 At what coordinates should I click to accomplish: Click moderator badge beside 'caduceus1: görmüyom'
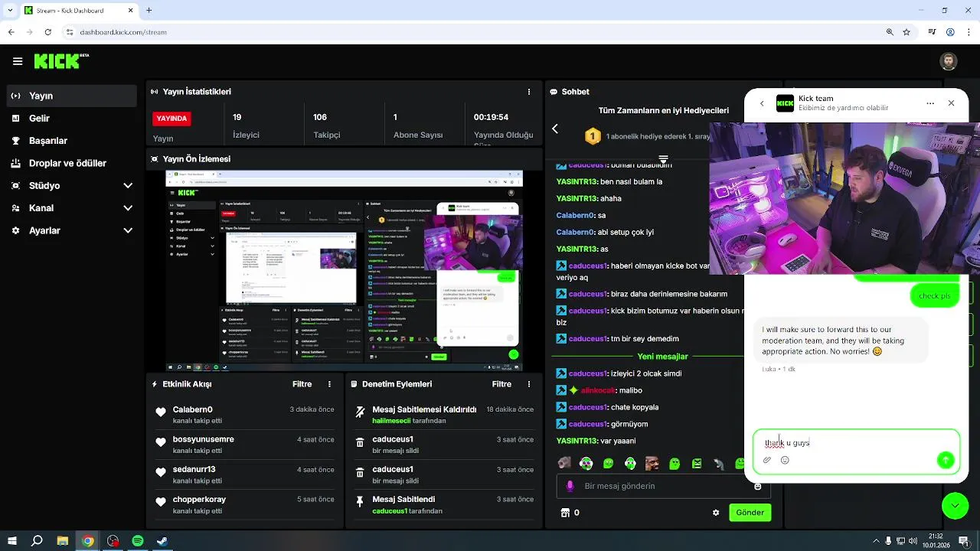click(561, 424)
